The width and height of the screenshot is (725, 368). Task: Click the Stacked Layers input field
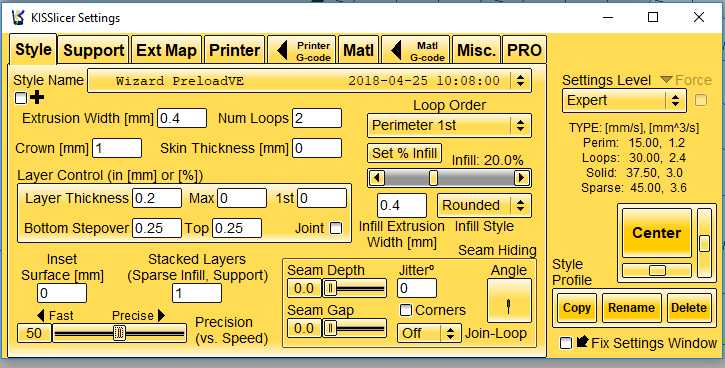click(197, 293)
